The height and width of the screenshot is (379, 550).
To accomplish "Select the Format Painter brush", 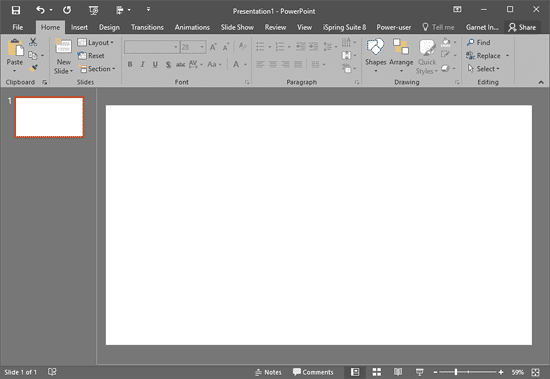I will coord(33,68).
